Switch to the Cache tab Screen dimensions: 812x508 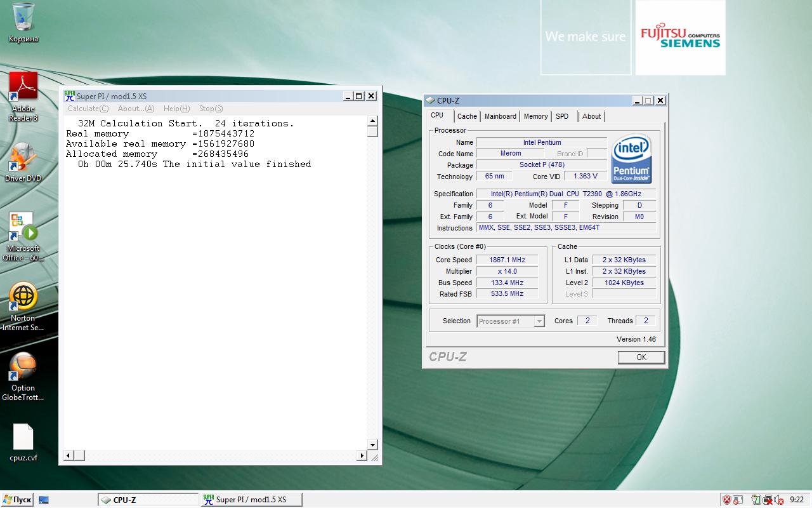click(467, 116)
